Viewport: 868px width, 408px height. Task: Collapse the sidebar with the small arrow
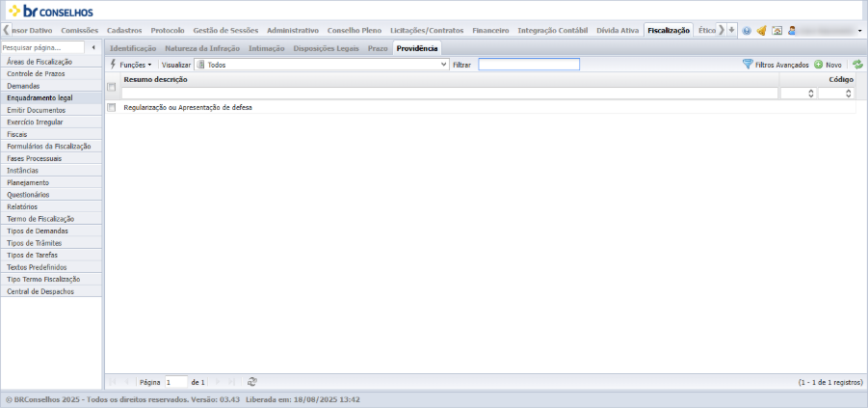(93, 47)
